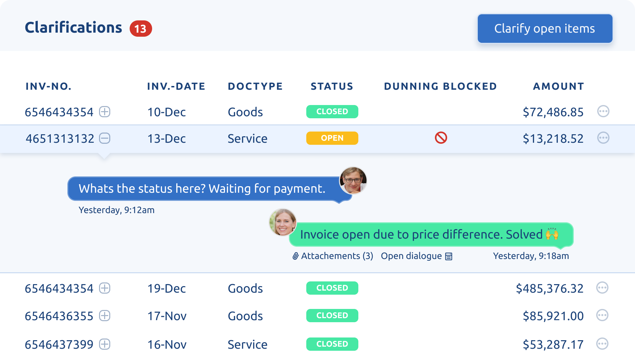This screenshot has height=364, width=635.
Task: Open the Attachements (3) link
Action: pos(337,256)
